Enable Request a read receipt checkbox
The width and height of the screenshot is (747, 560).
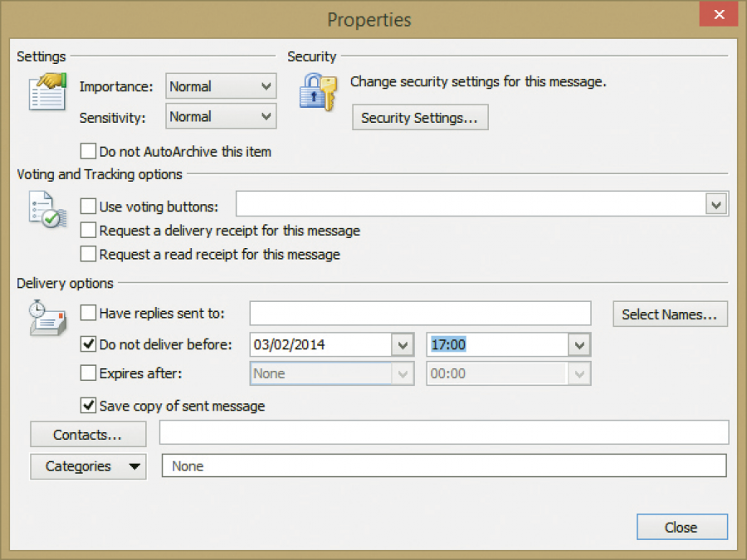point(88,254)
